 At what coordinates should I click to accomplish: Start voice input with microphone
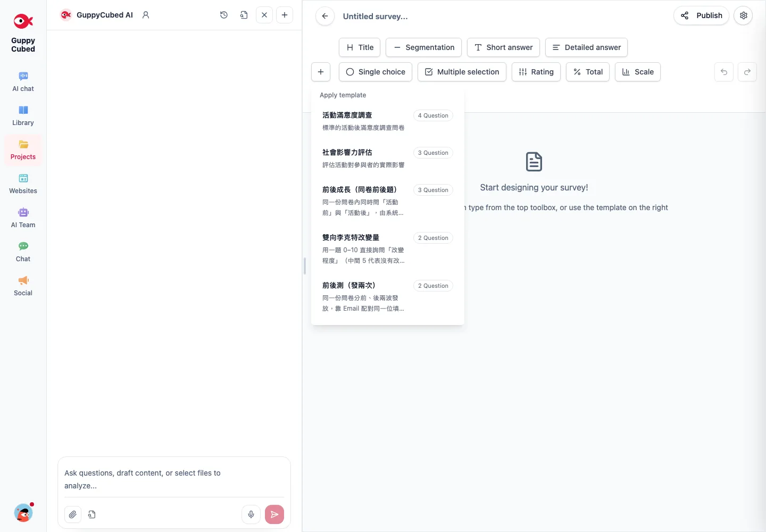[251, 514]
